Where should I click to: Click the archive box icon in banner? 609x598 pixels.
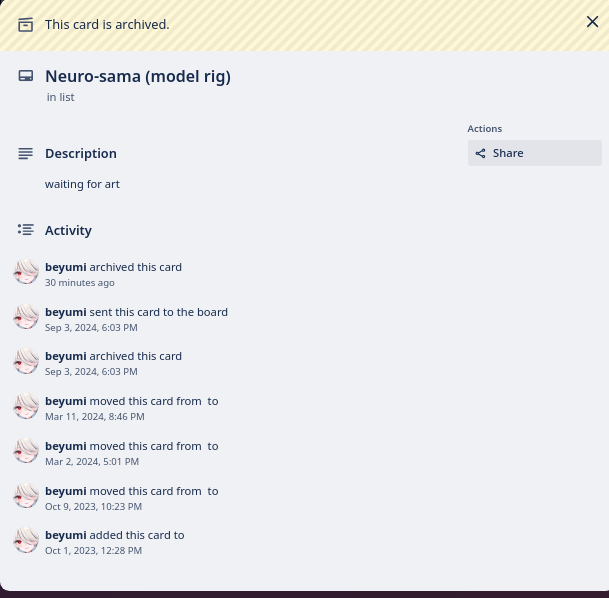tap(26, 24)
